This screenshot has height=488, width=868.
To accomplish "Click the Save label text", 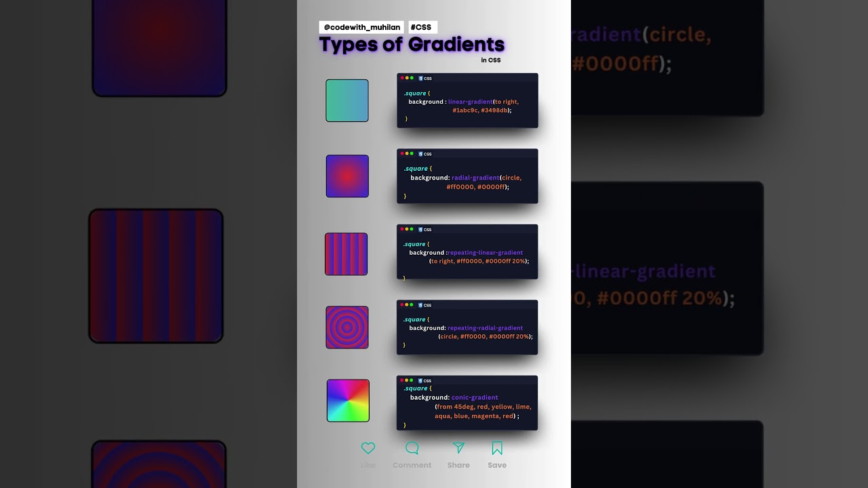I will pyautogui.click(x=497, y=465).
